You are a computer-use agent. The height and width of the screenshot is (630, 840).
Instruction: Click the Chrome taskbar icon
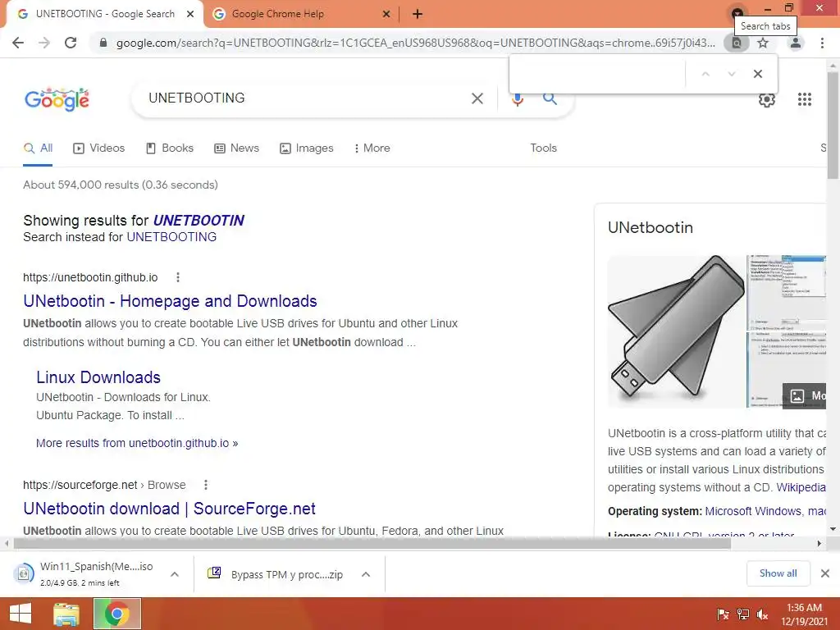pyautogui.click(x=117, y=614)
